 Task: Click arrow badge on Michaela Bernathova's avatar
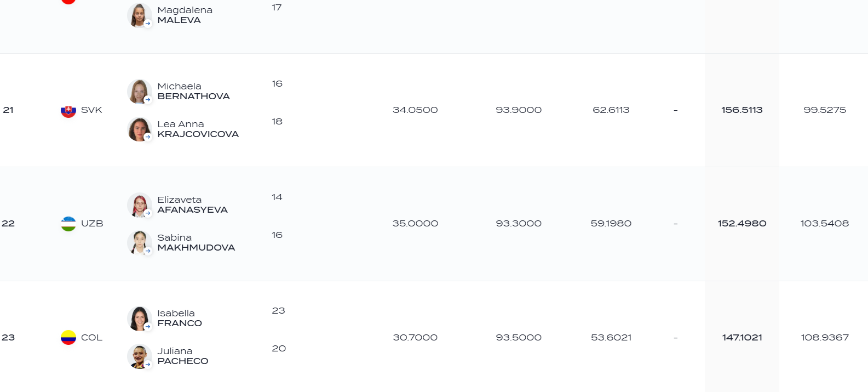click(148, 100)
